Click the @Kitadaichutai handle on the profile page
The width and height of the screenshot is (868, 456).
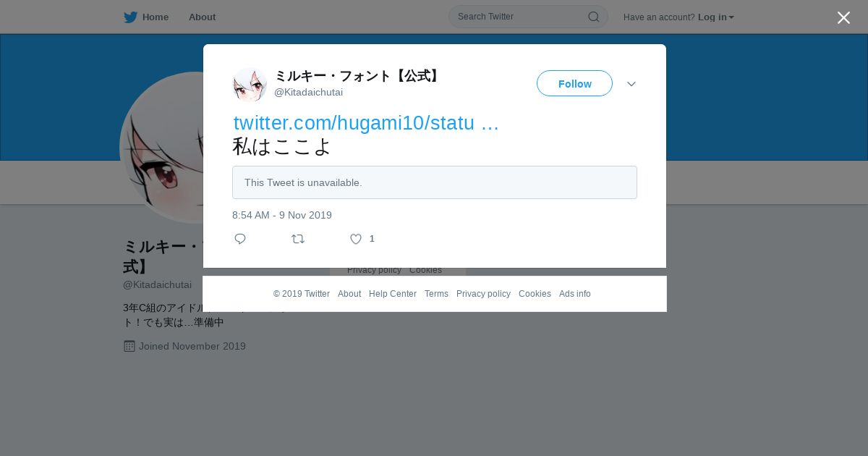pyautogui.click(x=157, y=284)
